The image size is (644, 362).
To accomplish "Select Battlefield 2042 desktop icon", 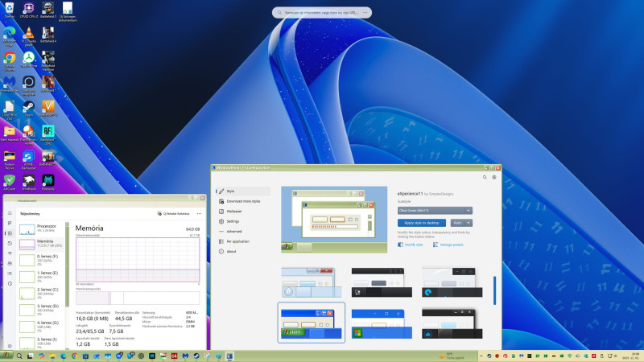I will pyautogui.click(x=48, y=134).
